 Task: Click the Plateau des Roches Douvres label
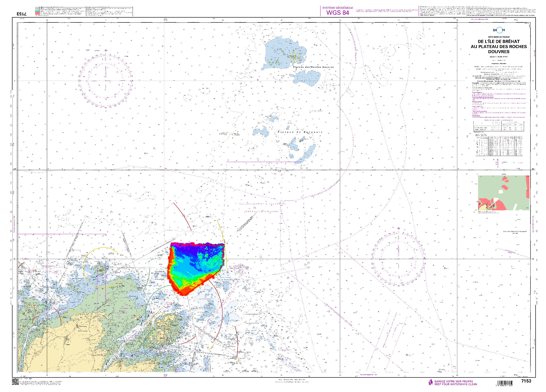click(x=313, y=67)
